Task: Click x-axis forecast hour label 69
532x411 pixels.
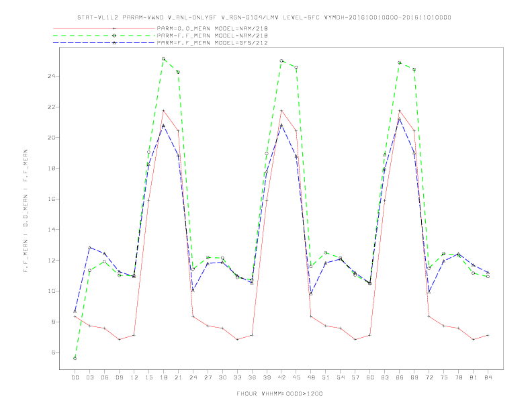Action: pos(414,377)
